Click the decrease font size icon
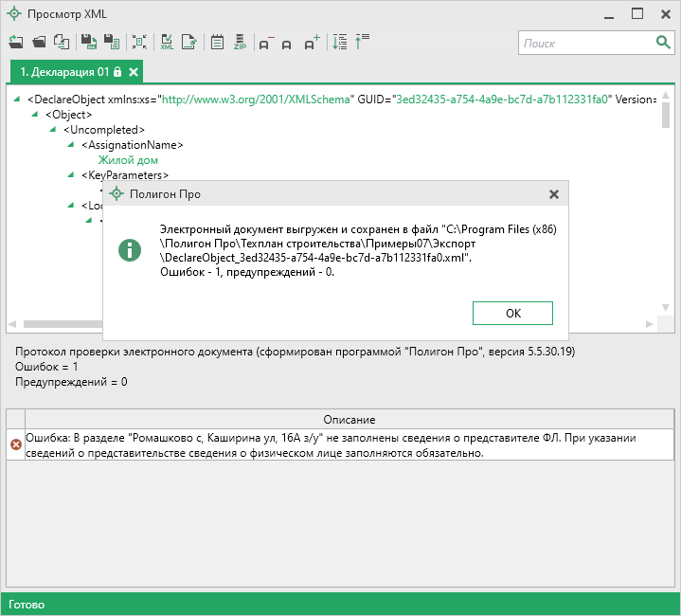This screenshot has width=681, height=616. tap(265, 43)
